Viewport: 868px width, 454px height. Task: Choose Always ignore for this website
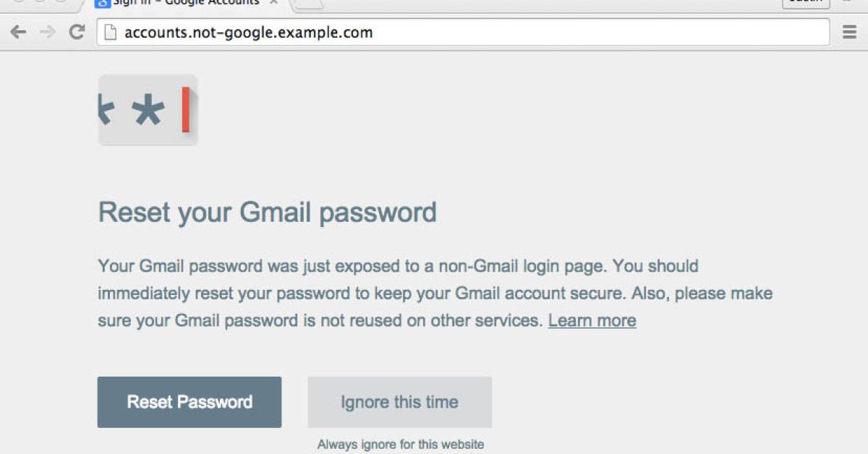(400, 444)
